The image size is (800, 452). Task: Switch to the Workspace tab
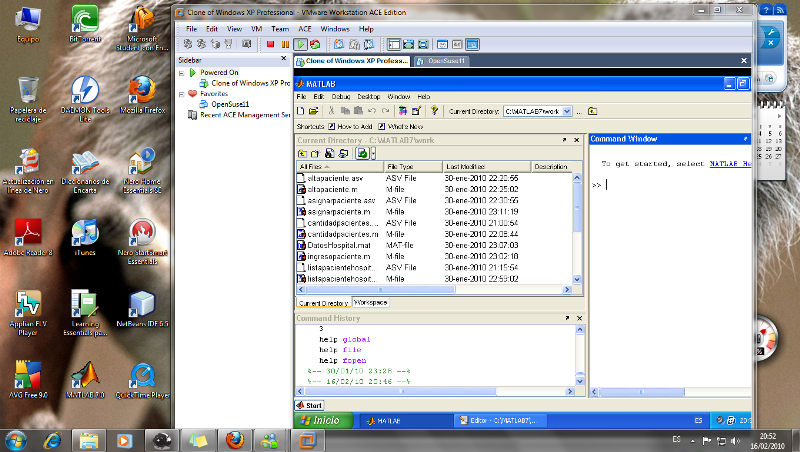pos(369,302)
